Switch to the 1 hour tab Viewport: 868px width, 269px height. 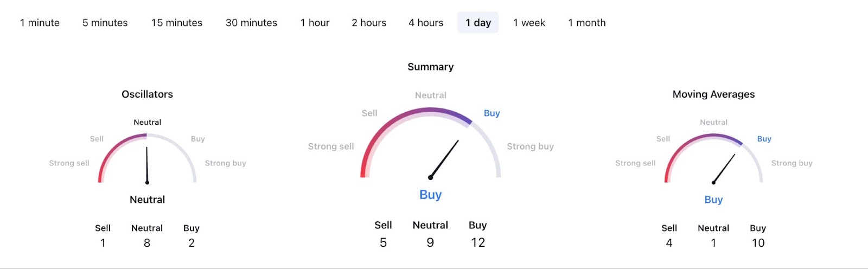pos(315,23)
